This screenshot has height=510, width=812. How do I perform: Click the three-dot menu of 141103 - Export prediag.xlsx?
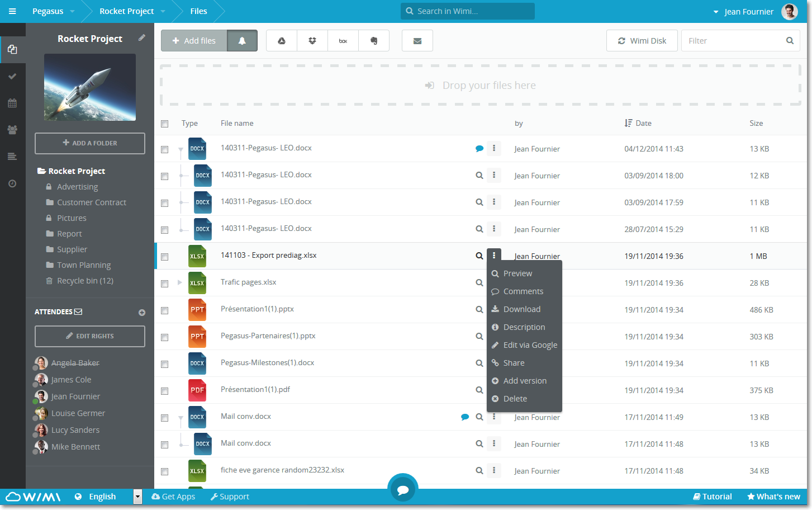494,256
